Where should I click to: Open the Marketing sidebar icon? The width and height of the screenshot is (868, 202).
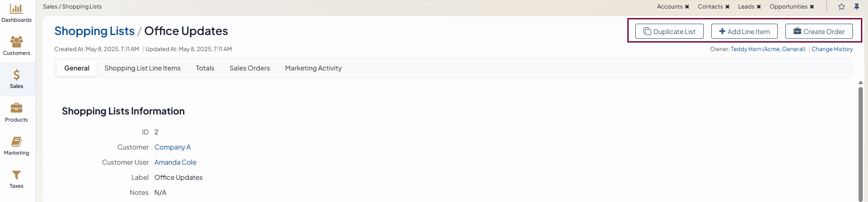[x=17, y=141]
